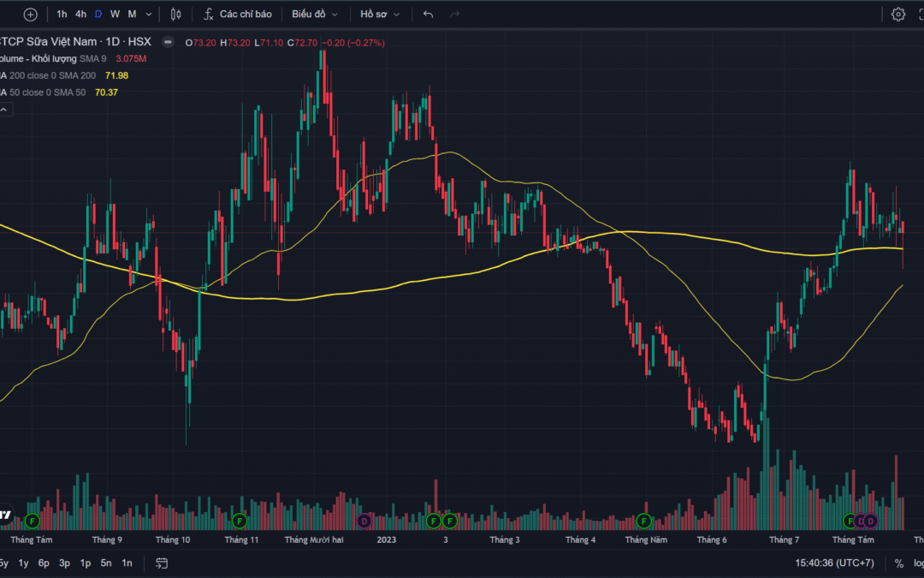924x578 pixels.
Task: Open chart settings gear icon
Action: (897, 14)
